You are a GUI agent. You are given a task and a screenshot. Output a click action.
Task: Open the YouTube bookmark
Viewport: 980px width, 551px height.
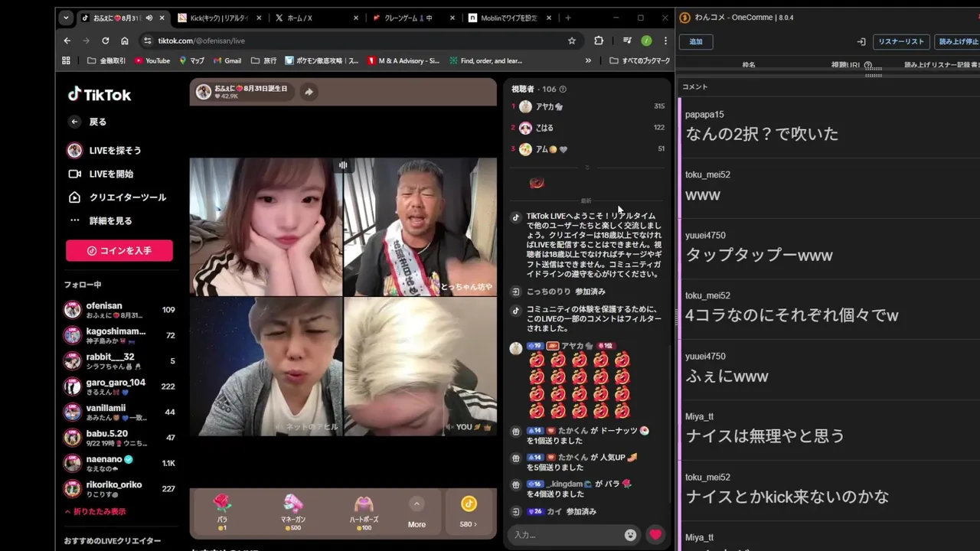(x=152, y=60)
